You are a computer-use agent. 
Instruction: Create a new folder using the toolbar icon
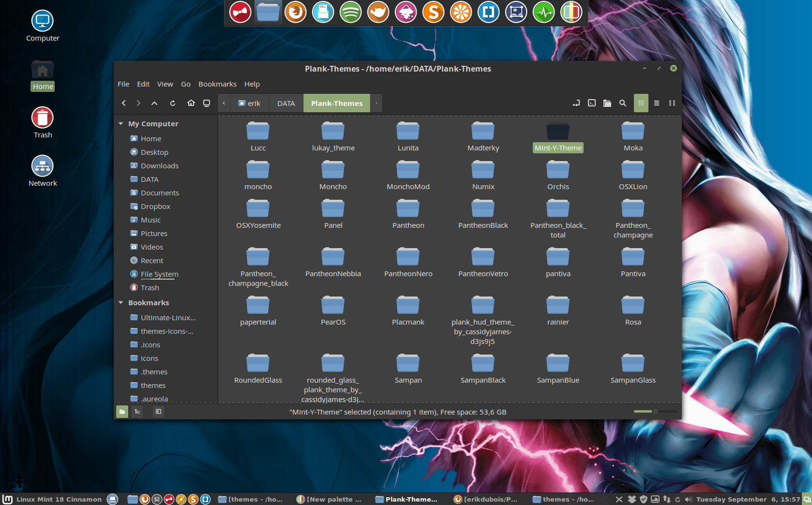tap(607, 103)
